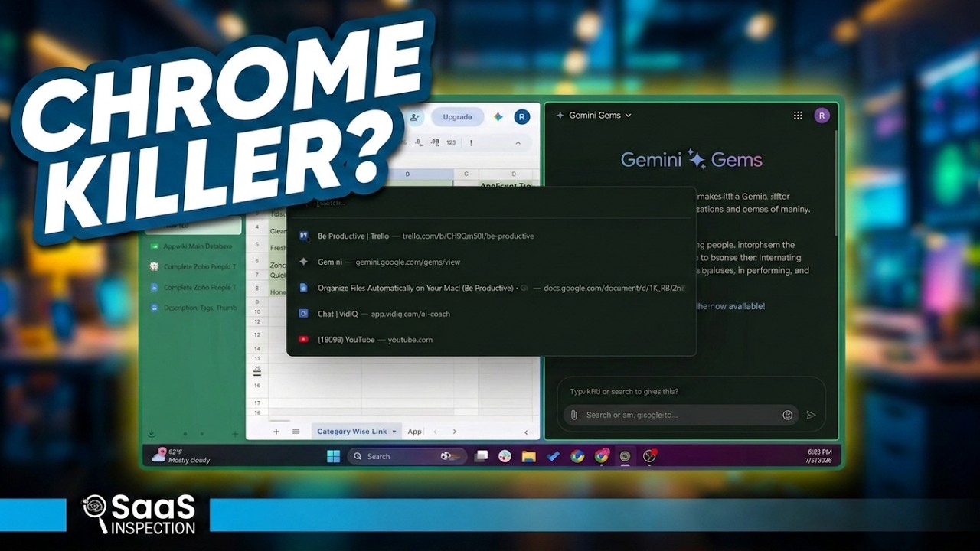This screenshot has height=551, width=980.
Task: Click the taskbar clock showing 6:23 PM
Action: [818, 456]
